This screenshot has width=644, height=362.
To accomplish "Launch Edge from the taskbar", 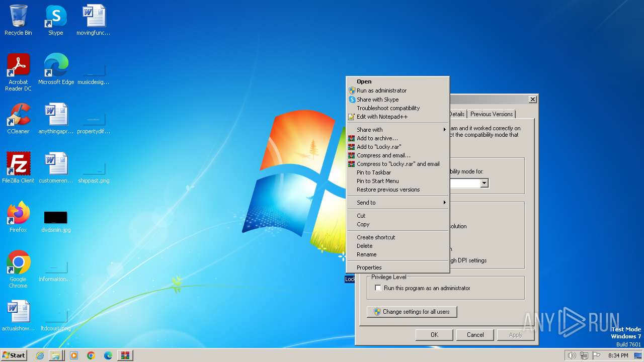I will 108,355.
